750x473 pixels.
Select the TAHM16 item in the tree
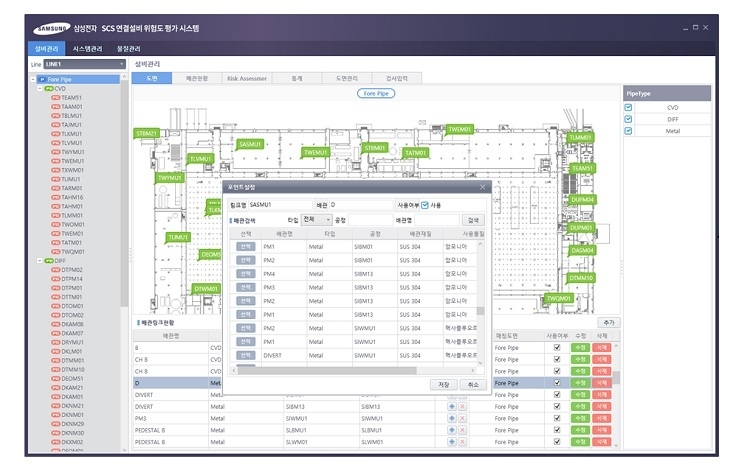point(72,197)
